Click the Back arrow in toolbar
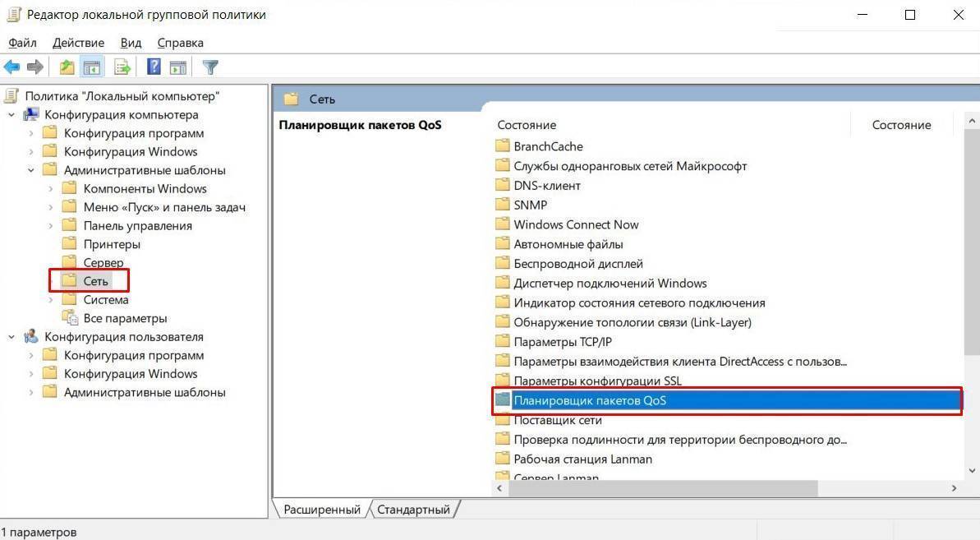Screen dimensions: 980x540 (12, 67)
